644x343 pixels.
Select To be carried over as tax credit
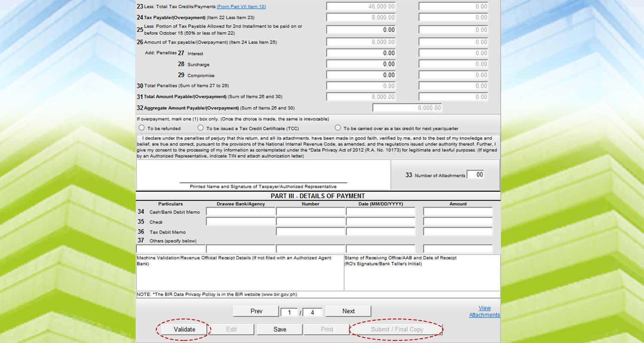pos(338,128)
